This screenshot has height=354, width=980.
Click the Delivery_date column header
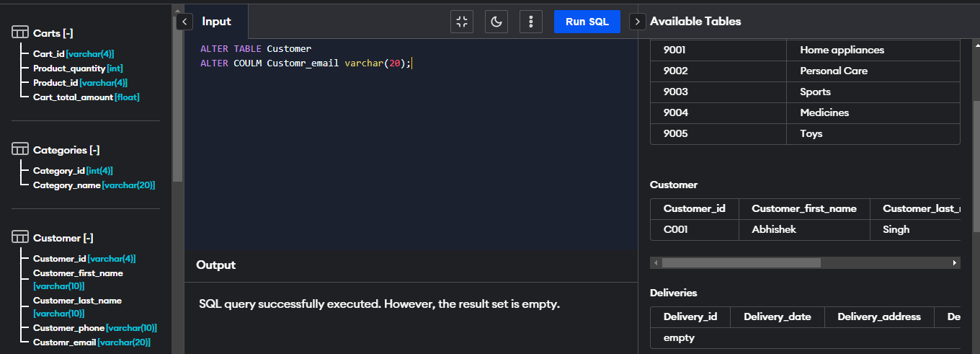click(x=778, y=317)
